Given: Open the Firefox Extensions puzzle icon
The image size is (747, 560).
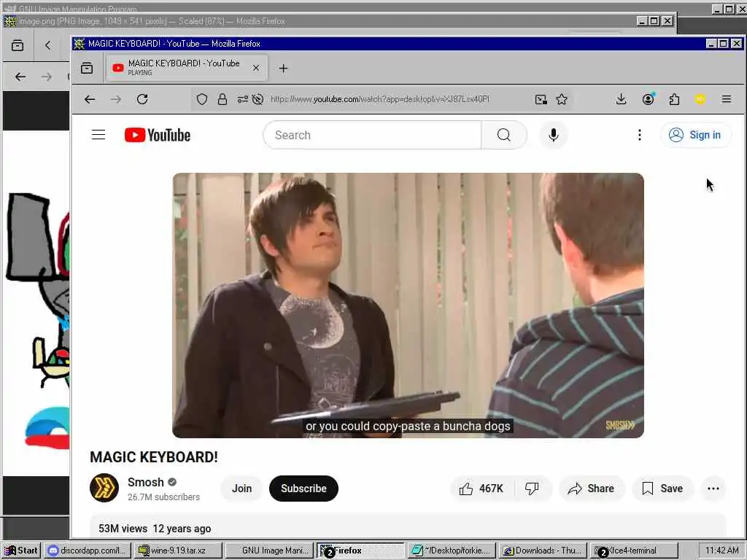Looking at the screenshot, I should click(674, 99).
